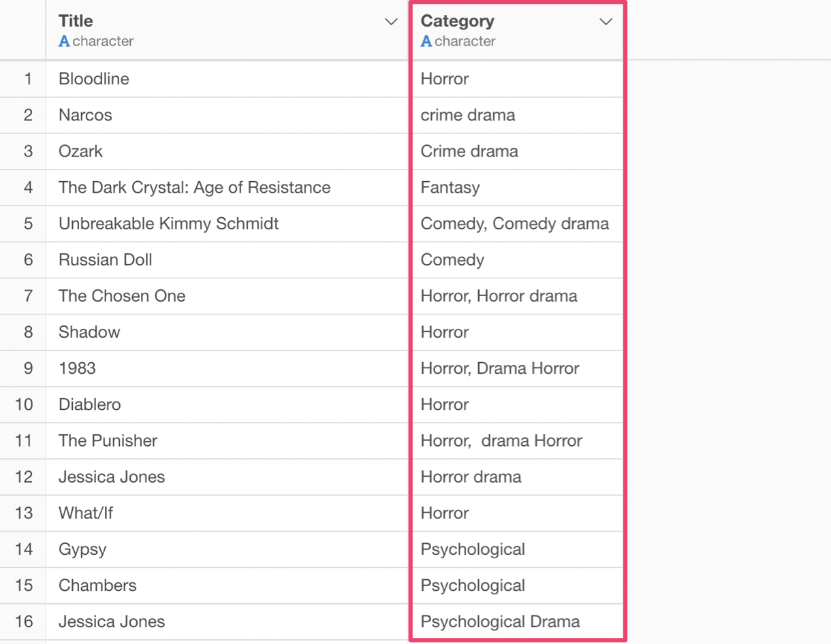
Task: Click the Title column character type icon
Action: (x=64, y=42)
